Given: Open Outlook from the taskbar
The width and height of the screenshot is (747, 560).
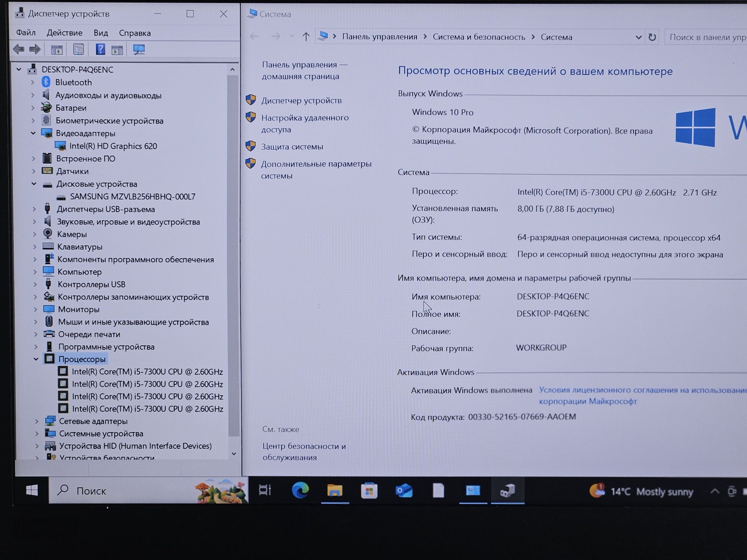Looking at the screenshot, I should (x=404, y=491).
